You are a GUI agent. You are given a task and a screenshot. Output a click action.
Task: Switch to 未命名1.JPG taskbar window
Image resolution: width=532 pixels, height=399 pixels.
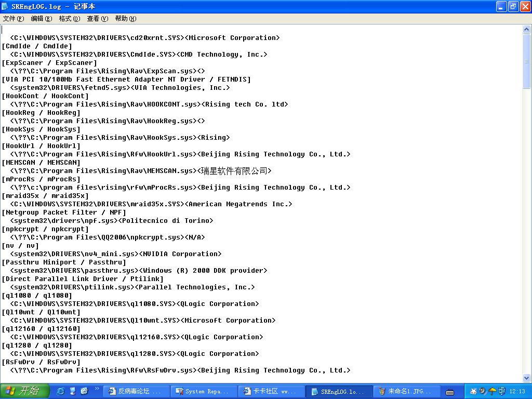pos(407,392)
